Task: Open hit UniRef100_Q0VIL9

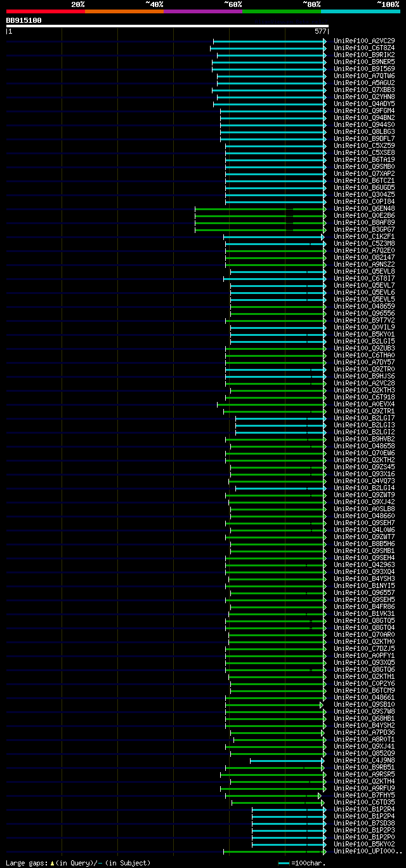Action: 364,327
